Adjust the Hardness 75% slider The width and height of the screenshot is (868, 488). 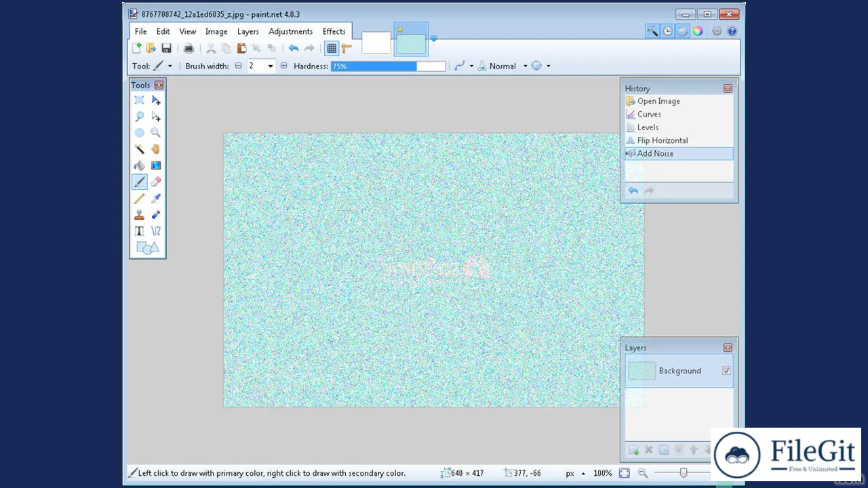pos(388,66)
